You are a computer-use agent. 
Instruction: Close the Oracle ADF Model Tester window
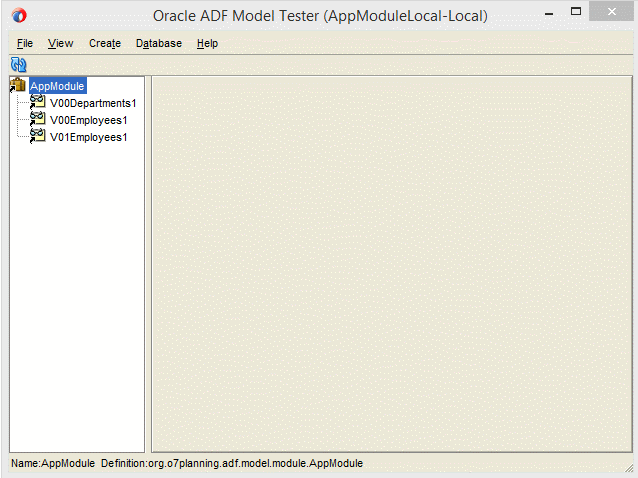(612, 11)
